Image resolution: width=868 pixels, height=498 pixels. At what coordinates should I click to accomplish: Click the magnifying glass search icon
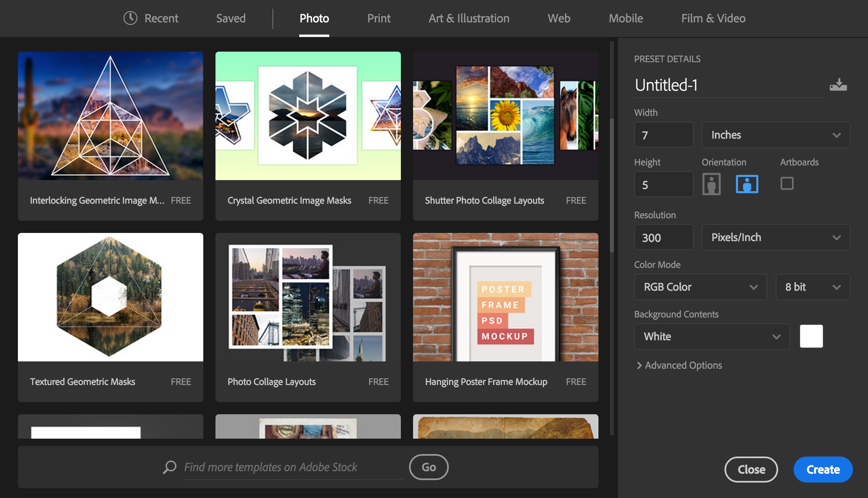(x=170, y=467)
